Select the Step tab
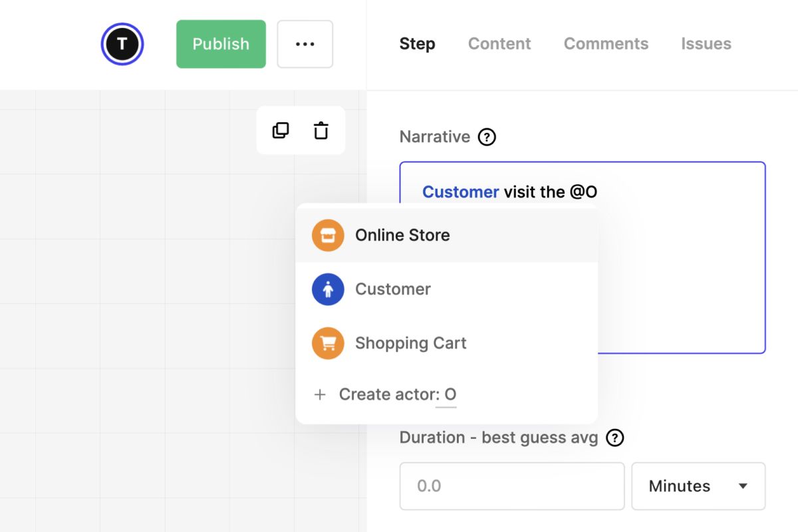This screenshot has height=532, width=798. coord(417,44)
